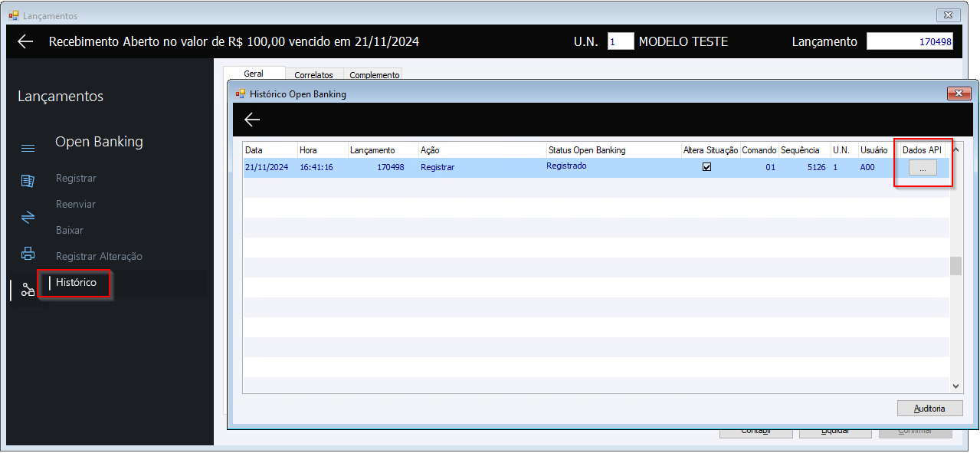Screen dimensions: 980x453
Task: Select the Registrado status cell
Action: click(614, 167)
